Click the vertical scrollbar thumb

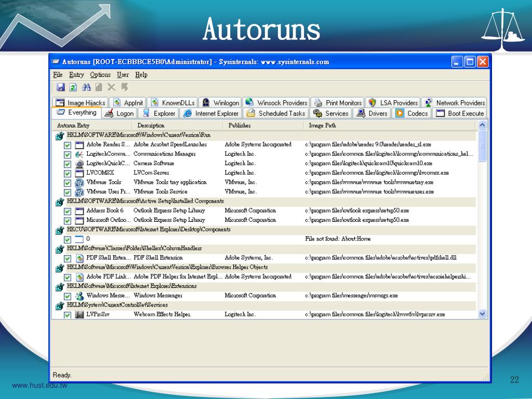click(482, 146)
